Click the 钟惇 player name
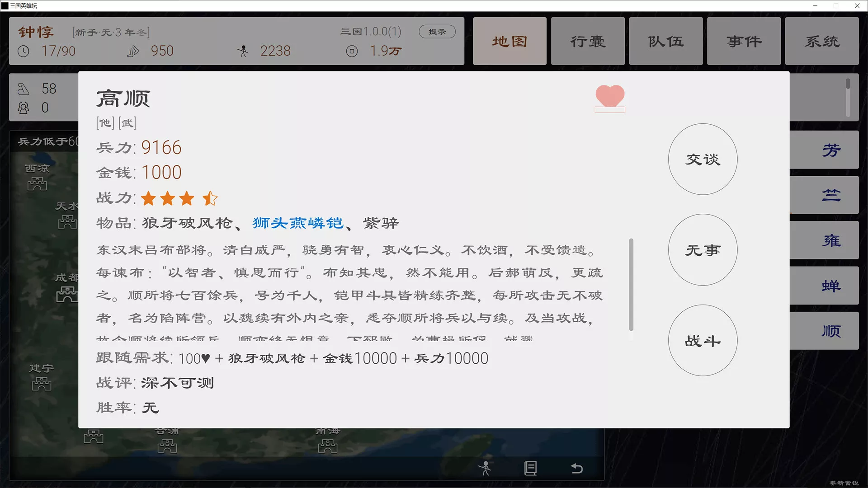 (36, 32)
